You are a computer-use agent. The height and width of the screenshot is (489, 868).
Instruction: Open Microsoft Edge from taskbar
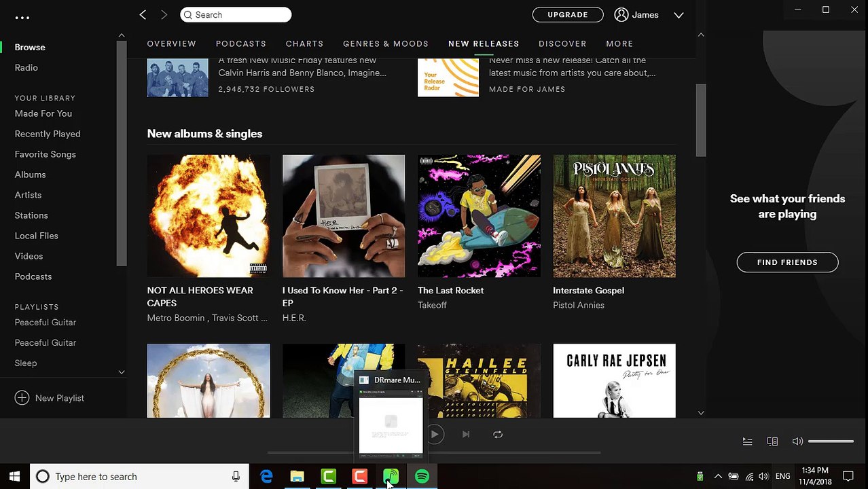tap(266, 477)
